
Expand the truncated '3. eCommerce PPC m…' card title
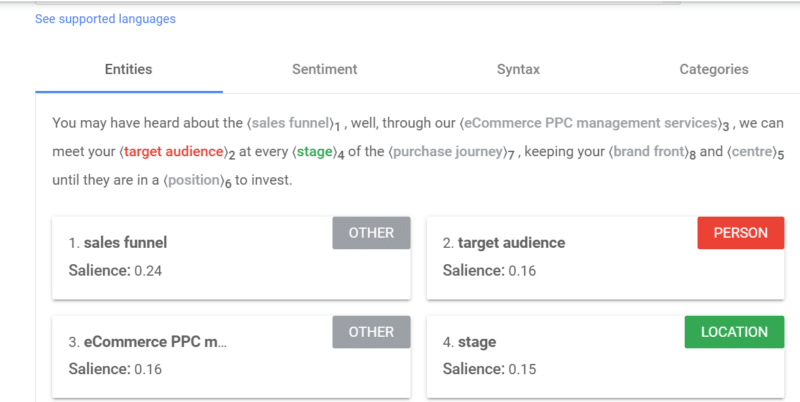148,342
